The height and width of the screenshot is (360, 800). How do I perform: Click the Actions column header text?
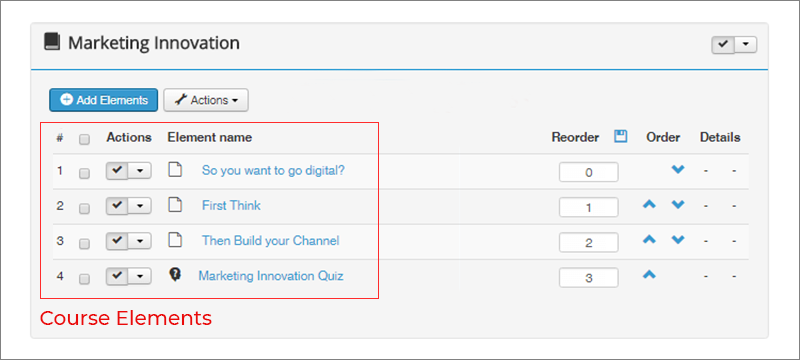click(129, 137)
